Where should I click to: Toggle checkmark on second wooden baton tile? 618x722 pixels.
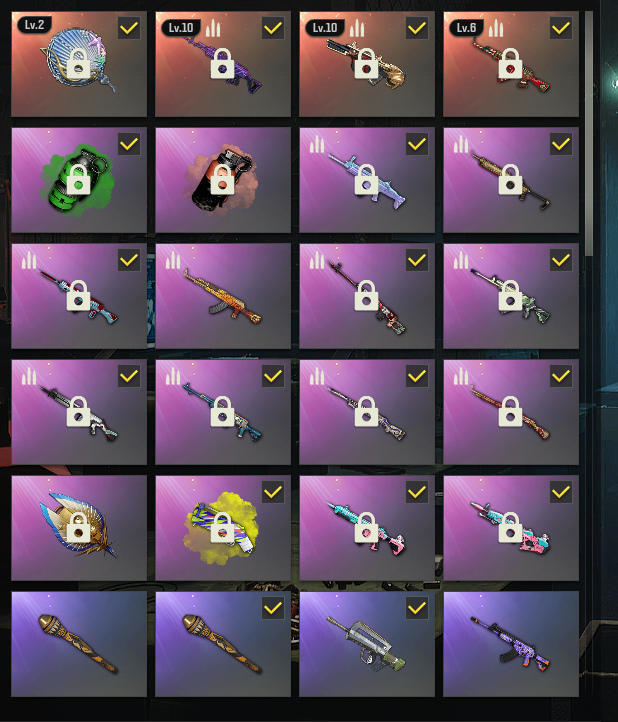(273, 608)
